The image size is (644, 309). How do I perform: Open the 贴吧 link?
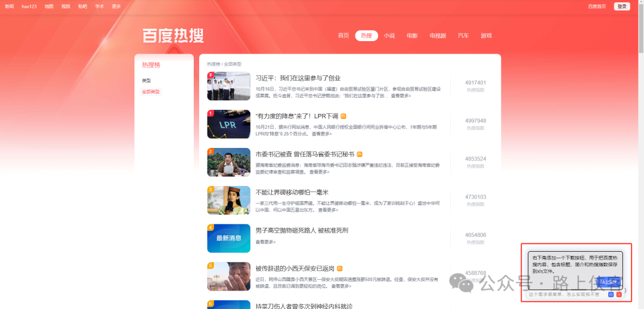click(x=82, y=7)
